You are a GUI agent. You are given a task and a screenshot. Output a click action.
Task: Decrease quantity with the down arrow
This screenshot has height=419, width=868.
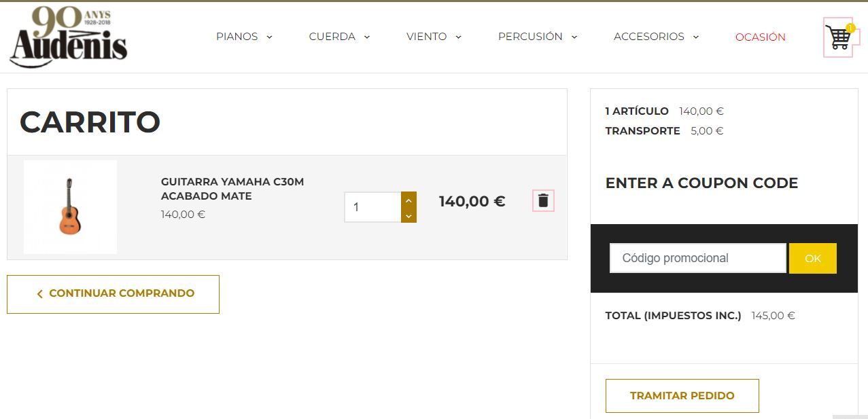coord(409,215)
